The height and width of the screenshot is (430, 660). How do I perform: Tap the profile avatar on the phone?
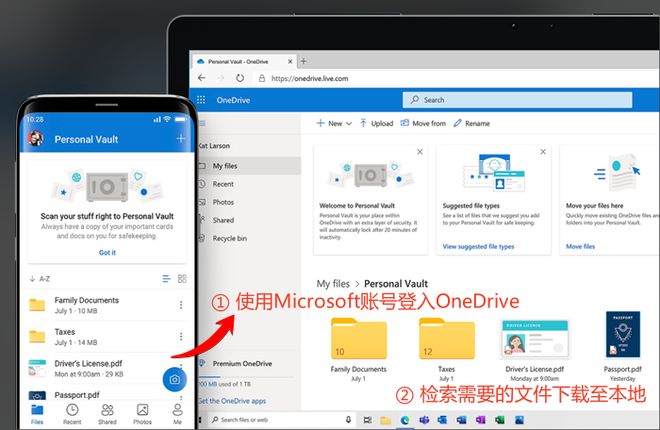(x=36, y=138)
